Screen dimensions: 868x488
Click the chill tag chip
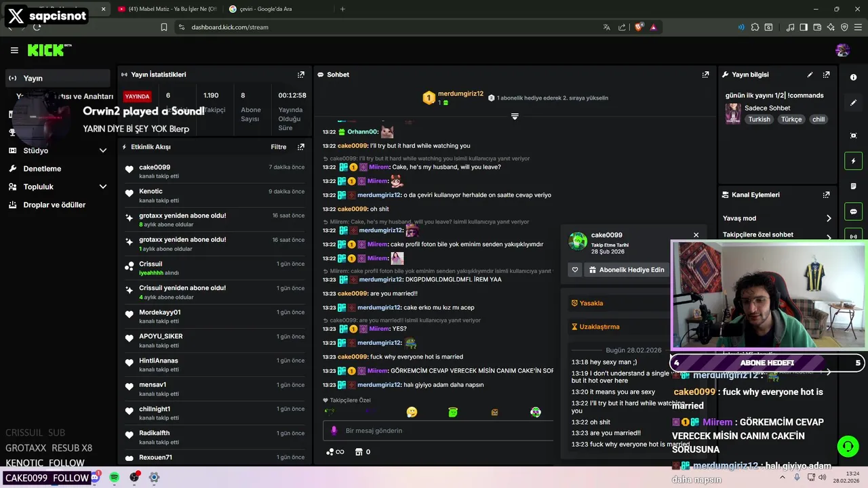[x=818, y=119]
